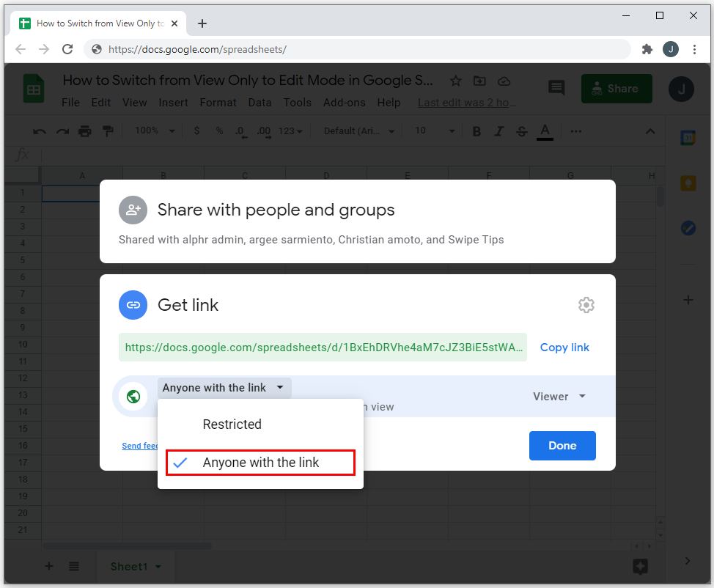Click the star icon beside document title
Viewport: 714px width, 588px height.
[456, 81]
